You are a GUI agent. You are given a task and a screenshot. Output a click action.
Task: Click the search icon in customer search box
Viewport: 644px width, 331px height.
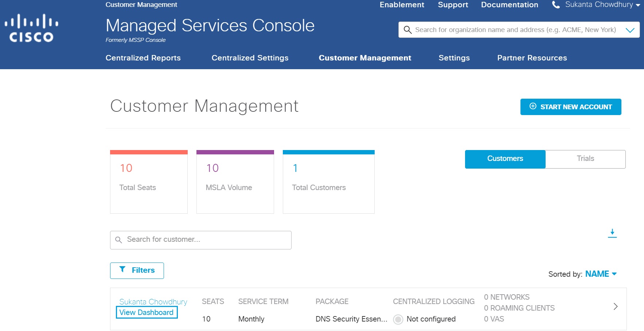click(x=118, y=240)
